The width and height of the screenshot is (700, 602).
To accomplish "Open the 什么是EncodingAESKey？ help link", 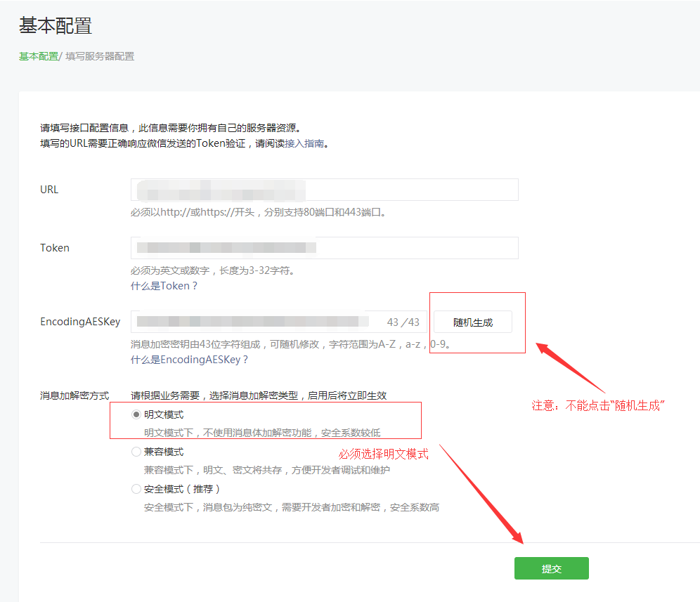I will [189, 359].
